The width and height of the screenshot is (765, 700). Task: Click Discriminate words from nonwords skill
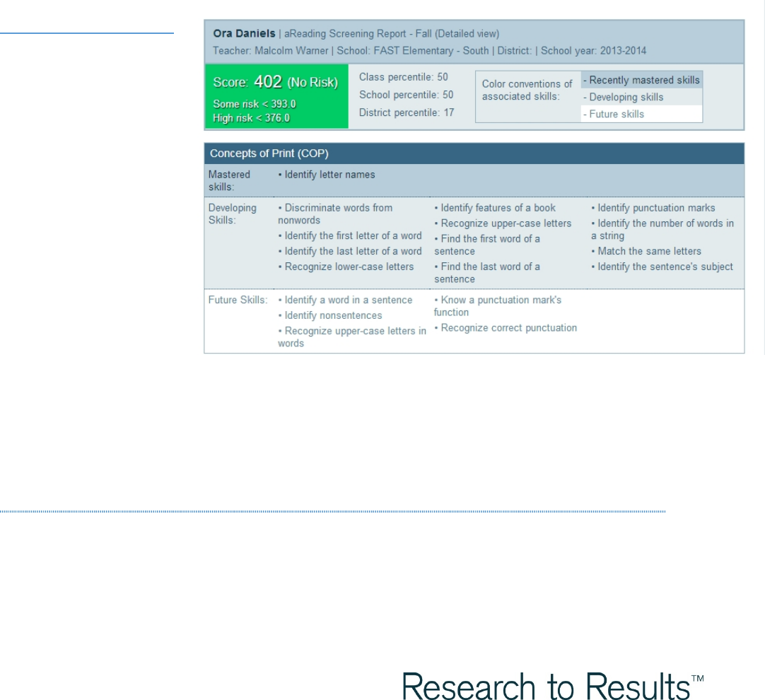point(335,214)
